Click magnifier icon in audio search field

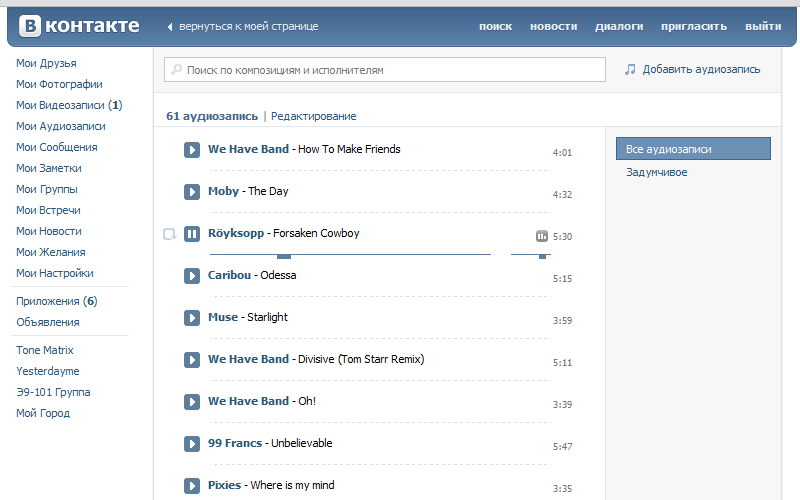(177, 69)
